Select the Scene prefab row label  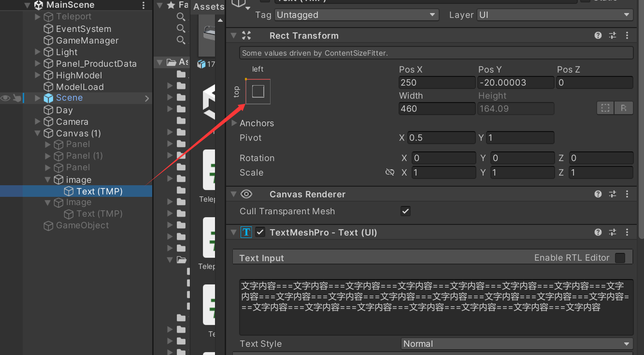point(69,98)
